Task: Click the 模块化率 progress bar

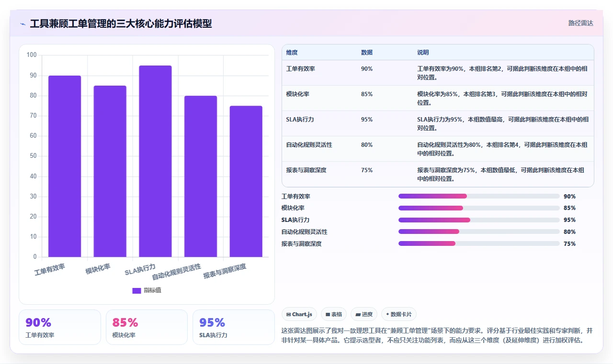Action: click(479, 208)
